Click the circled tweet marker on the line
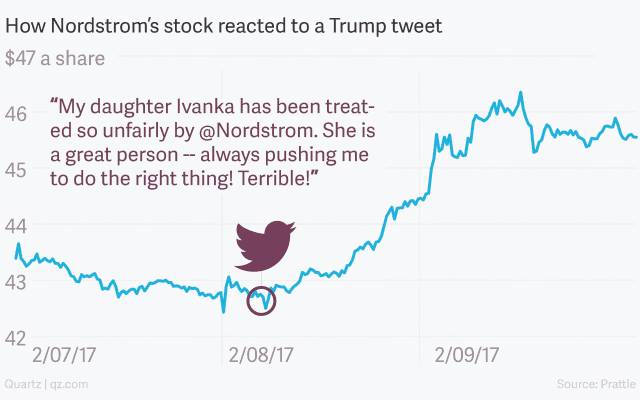Viewport: 640px width, 400px height. click(261, 298)
